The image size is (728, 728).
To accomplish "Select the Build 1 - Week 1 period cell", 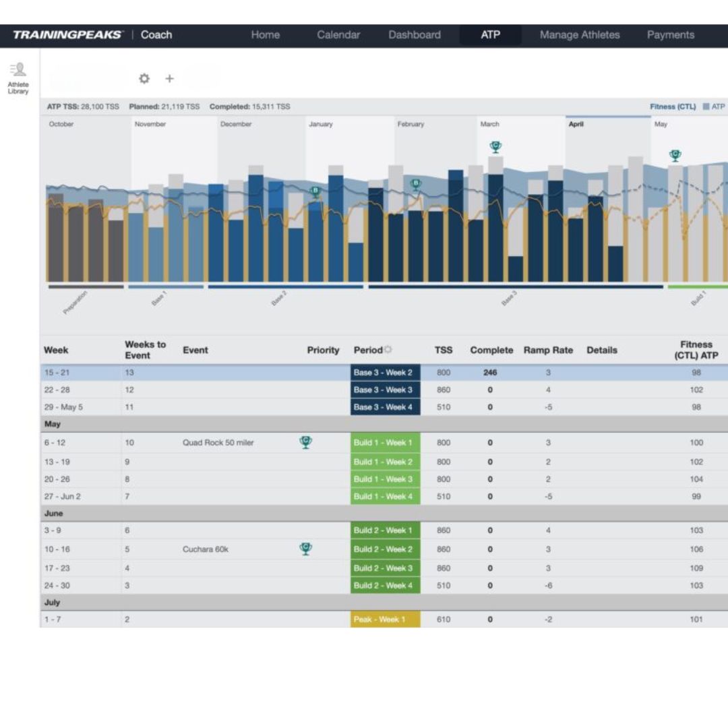I will coord(385,443).
